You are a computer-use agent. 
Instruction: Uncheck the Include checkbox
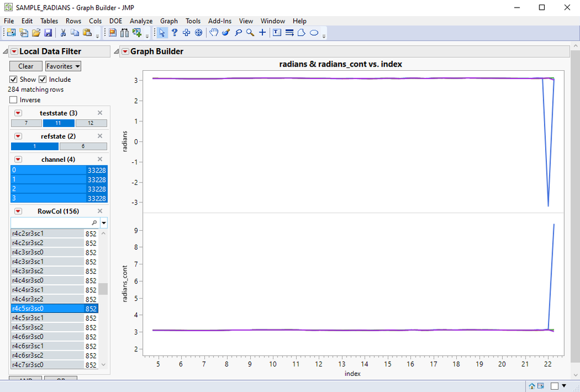pos(42,79)
